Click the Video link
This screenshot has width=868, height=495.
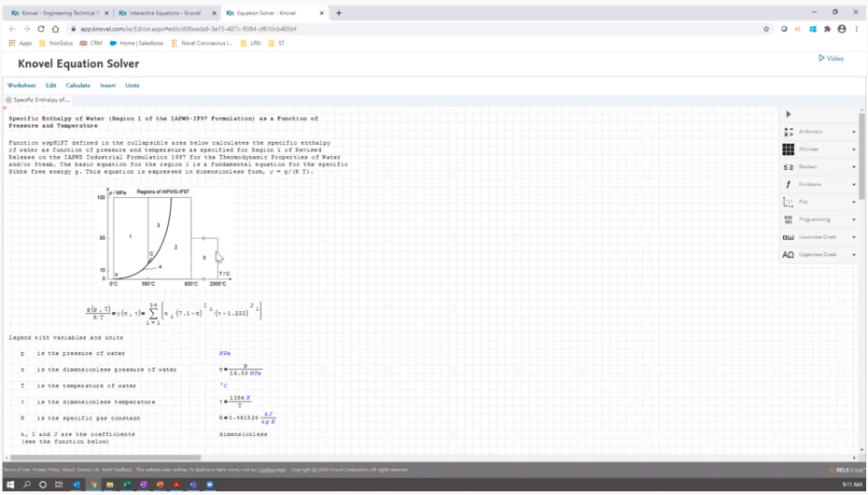pyautogui.click(x=831, y=58)
